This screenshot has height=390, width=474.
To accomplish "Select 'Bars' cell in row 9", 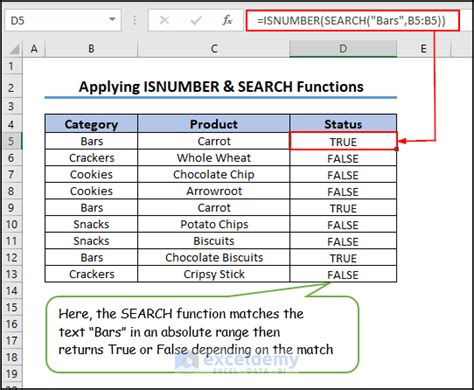I will [x=91, y=208].
